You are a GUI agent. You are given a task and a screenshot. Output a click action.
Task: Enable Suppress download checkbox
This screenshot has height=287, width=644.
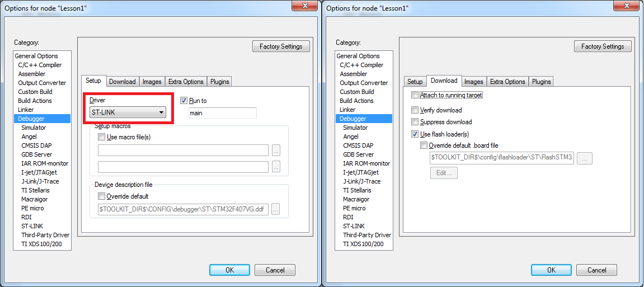tap(415, 122)
